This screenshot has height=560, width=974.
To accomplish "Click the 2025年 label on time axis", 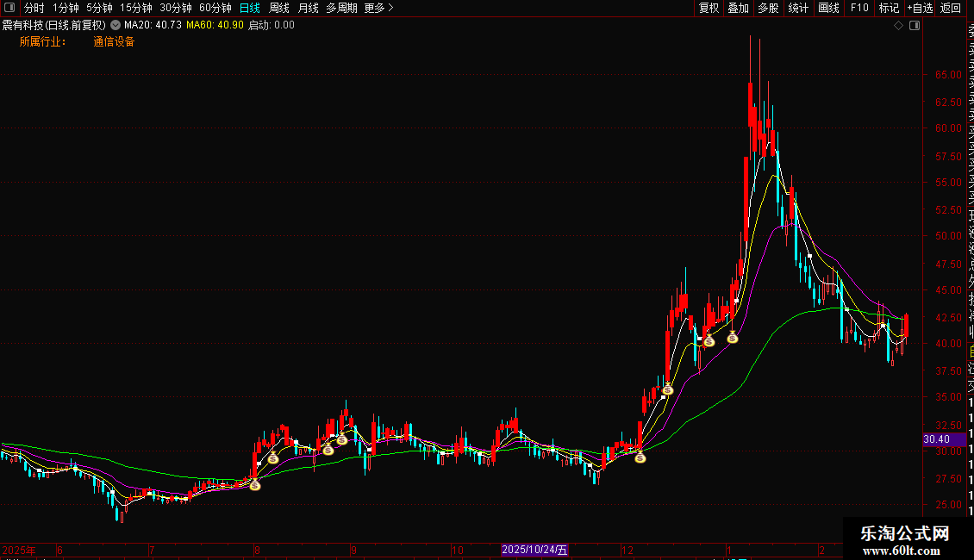I will tap(19, 550).
